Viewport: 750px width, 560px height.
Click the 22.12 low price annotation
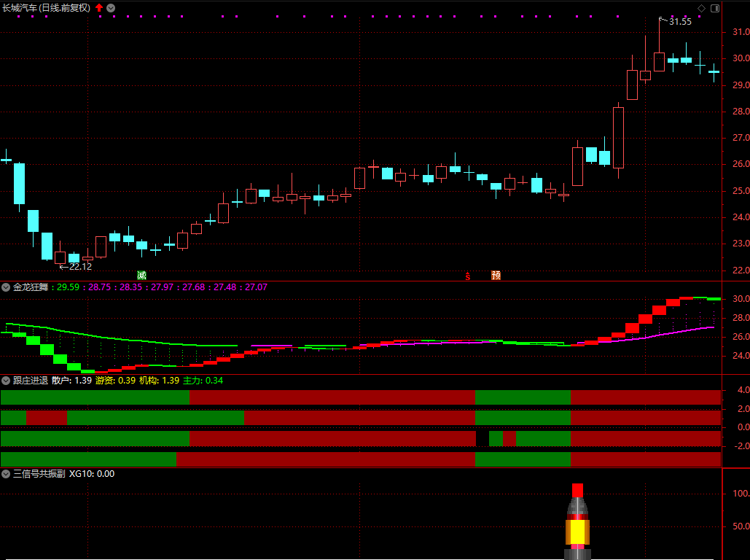[x=80, y=267]
